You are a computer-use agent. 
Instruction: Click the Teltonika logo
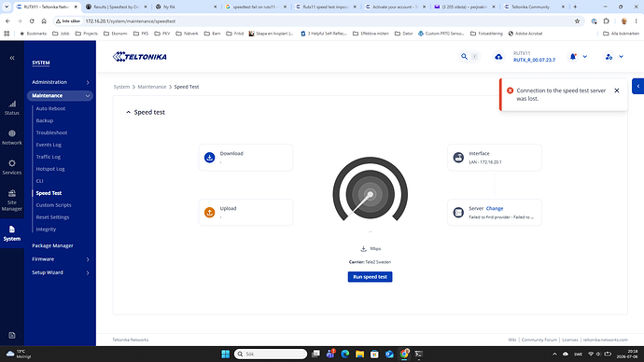(x=140, y=57)
